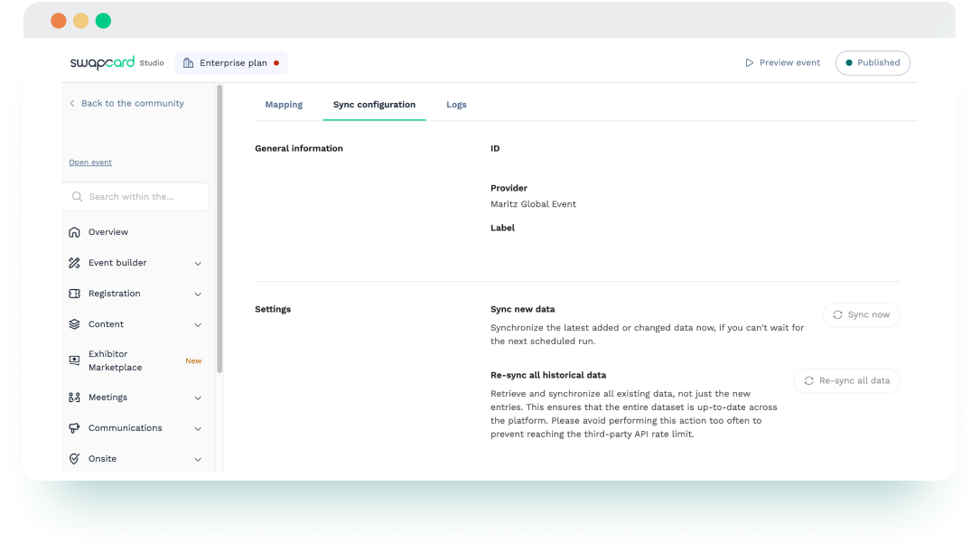
Task: Click the Onsite badge icon
Action: click(73, 459)
